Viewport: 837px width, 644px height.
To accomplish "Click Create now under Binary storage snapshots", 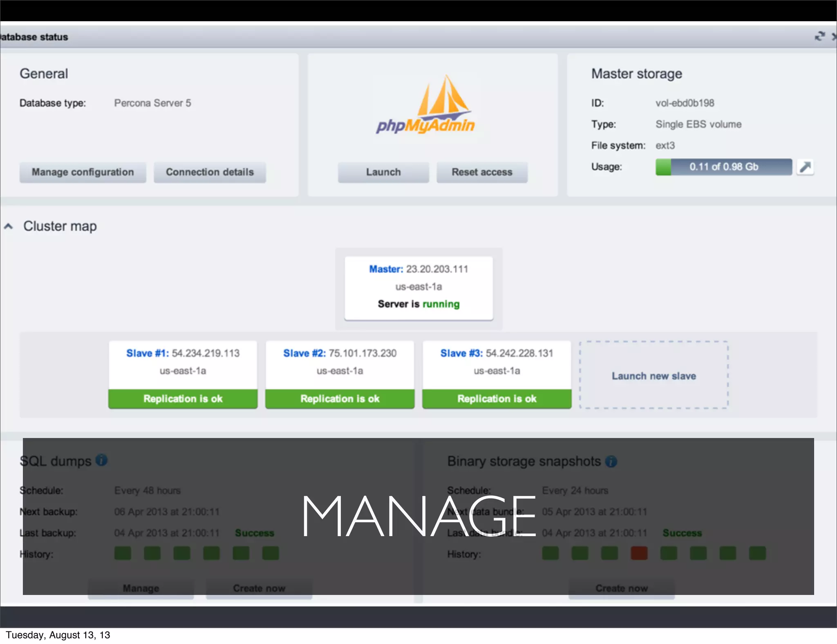I will (622, 588).
